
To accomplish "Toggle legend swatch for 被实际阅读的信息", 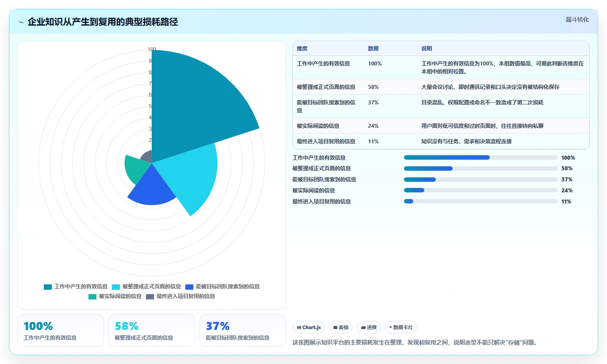I will (x=92, y=296).
